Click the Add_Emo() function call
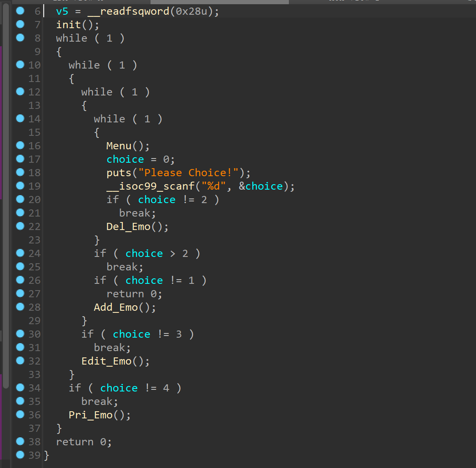476x468 pixels. pyautogui.click(x=125, y=307)
